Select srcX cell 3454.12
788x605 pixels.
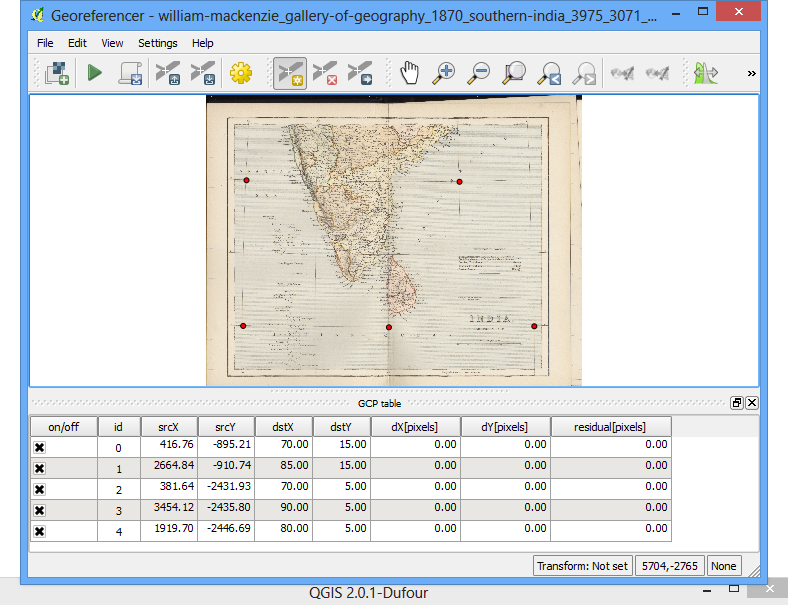pos(169,511)
